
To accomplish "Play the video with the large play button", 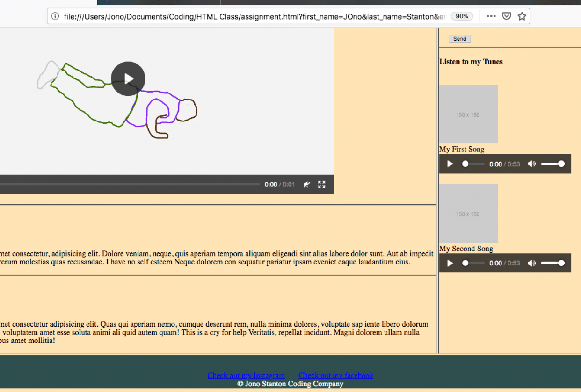I will coord(128,79).
